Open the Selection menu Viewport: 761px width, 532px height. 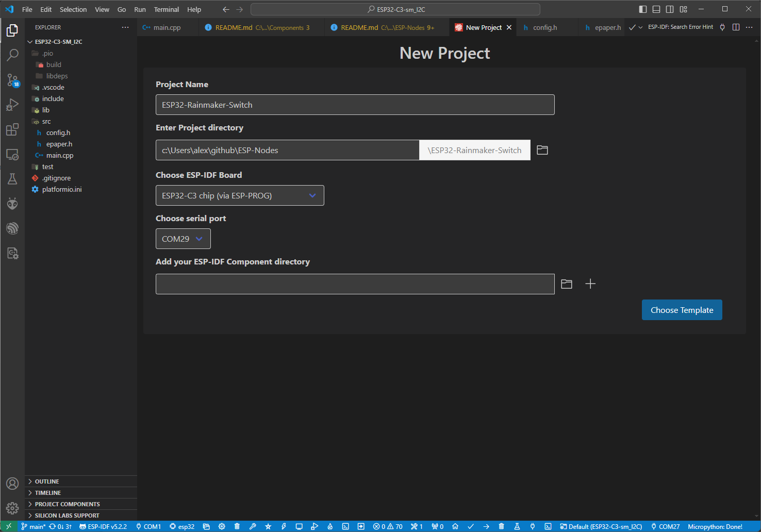click(73, 9)
